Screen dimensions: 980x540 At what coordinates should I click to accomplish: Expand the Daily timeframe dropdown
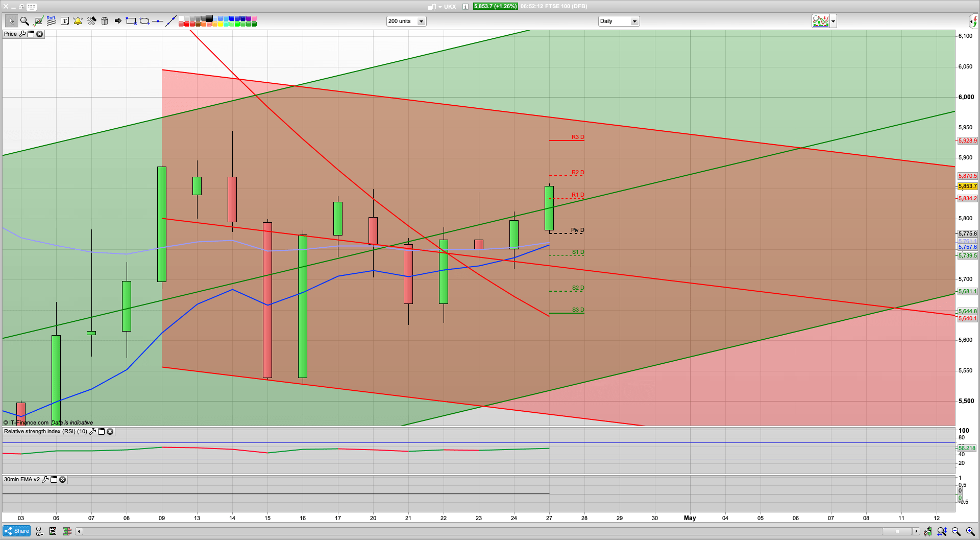[634, 21]
